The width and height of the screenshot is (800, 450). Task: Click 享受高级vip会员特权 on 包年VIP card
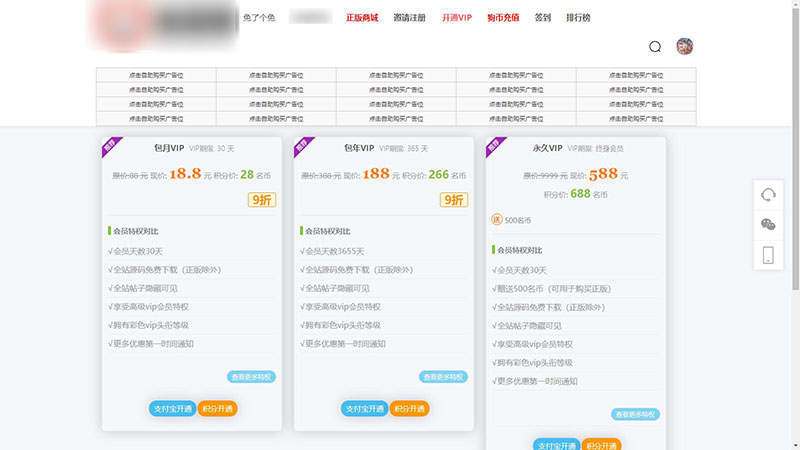click(x=340, y=307)
